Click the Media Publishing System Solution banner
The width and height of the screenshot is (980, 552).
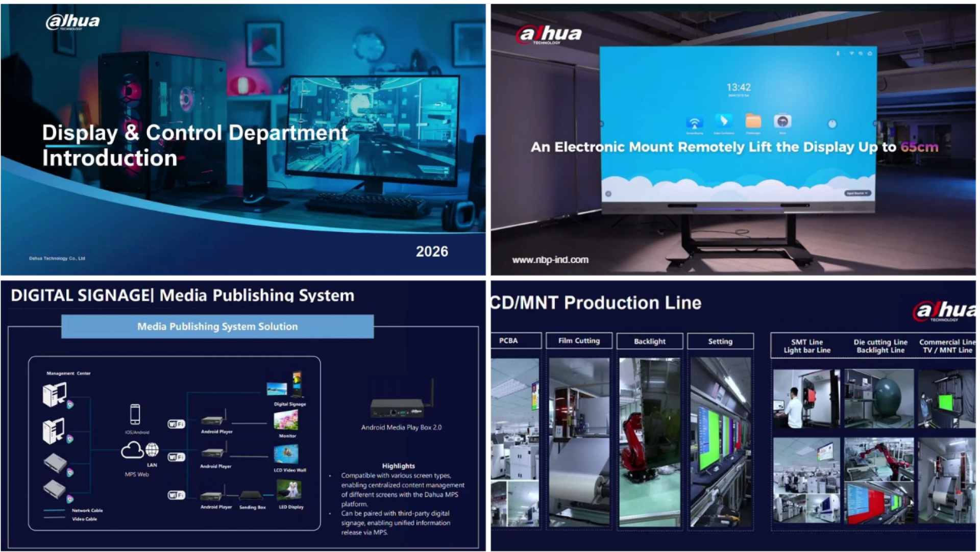click(217, 327)
